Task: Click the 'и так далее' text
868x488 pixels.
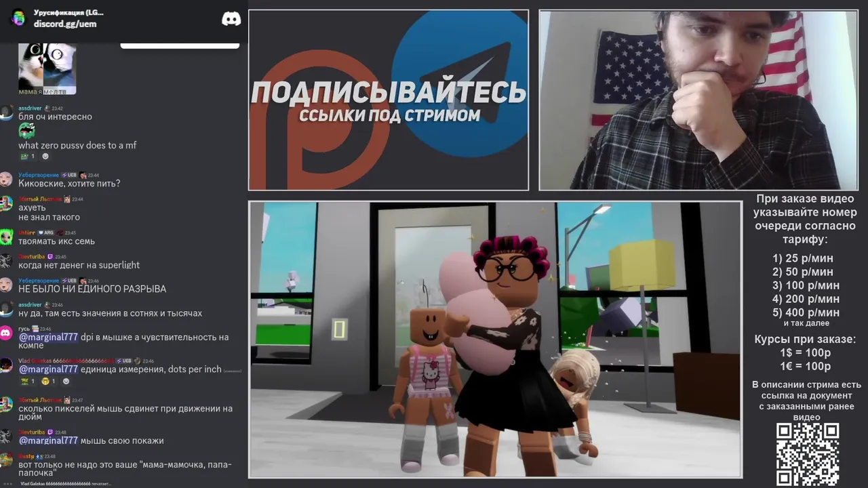Action: [x=806, y=323]
